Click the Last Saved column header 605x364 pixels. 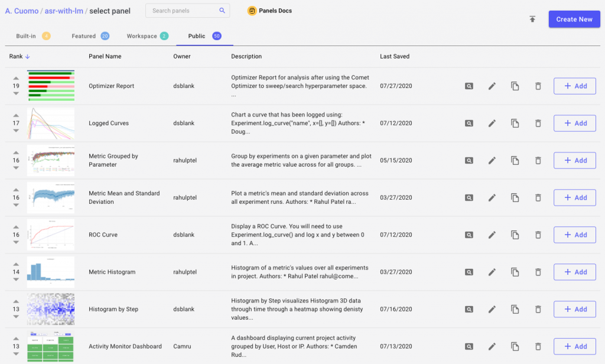click(x=395, y=56)
